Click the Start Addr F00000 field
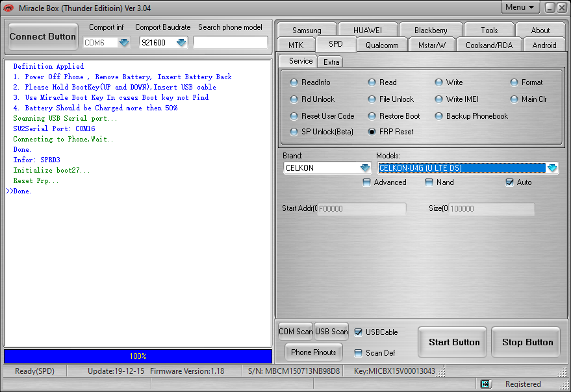 [362, 208]
